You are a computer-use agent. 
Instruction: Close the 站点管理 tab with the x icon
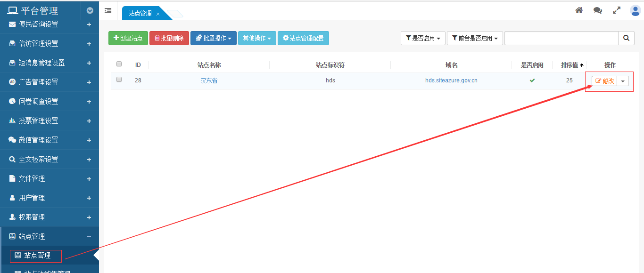[158, 14]
